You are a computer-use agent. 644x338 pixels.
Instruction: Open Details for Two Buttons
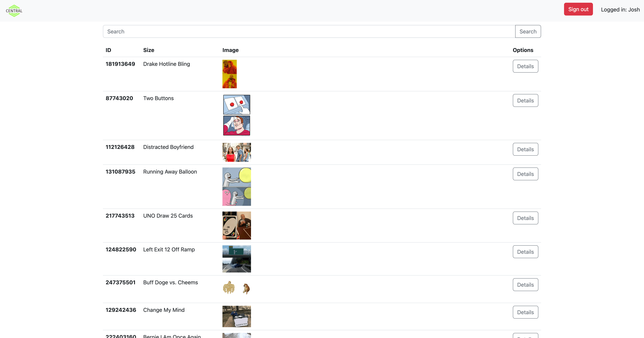(525, 100)
